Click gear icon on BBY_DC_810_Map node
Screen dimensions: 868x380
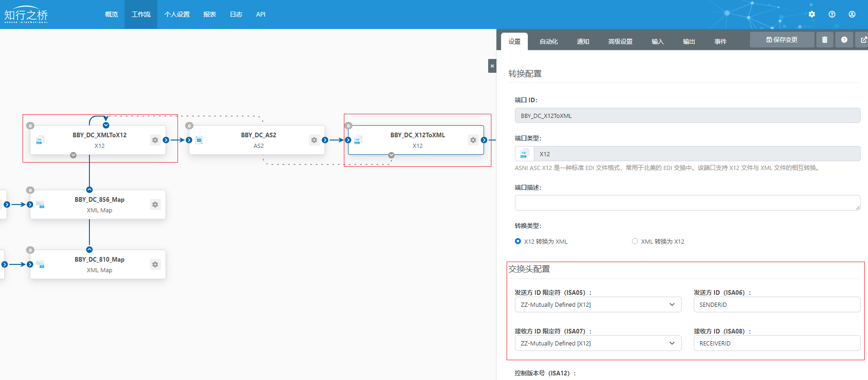[155, 264]
